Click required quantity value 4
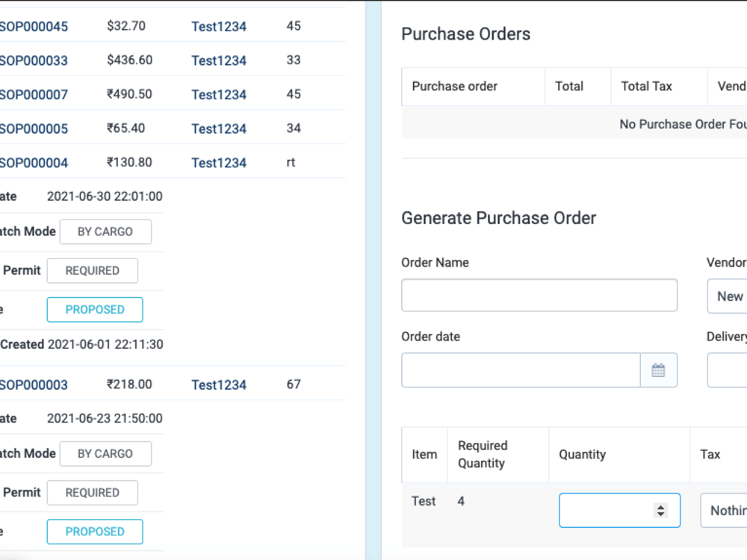Image resolution: width=747 pixels, height=560 pixels. coord(461,501)
